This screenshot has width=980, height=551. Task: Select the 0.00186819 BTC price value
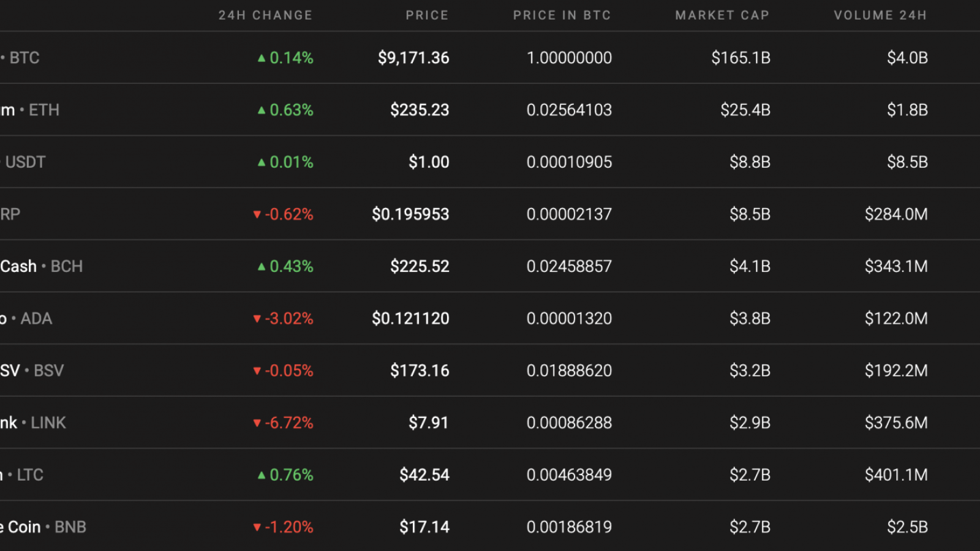[569, 527]
